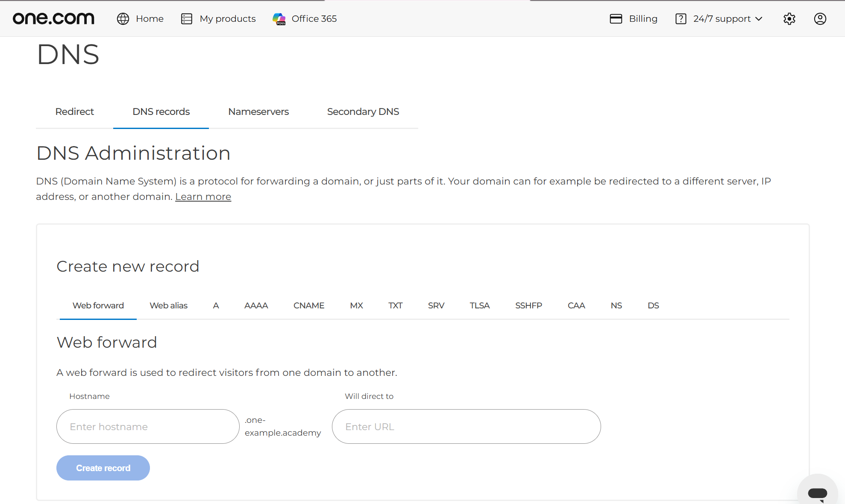Click the Office 365 colorful icon
This screenshot has width=845, height=504.
pos(279,19)
